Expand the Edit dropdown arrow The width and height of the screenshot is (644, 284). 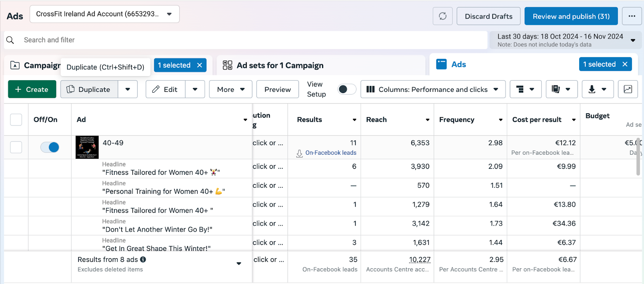[195, 89]
